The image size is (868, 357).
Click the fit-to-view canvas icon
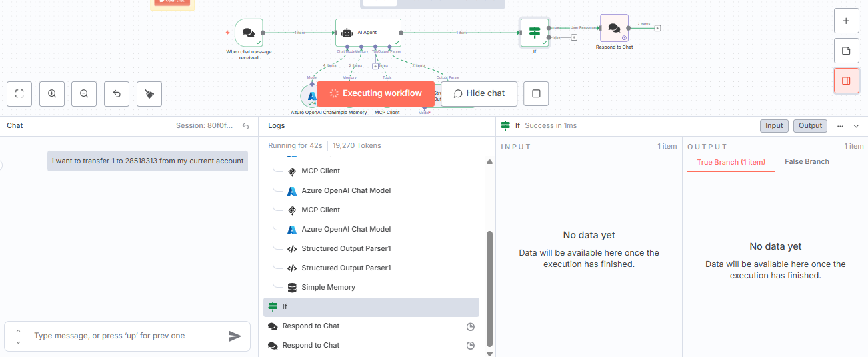19,94
